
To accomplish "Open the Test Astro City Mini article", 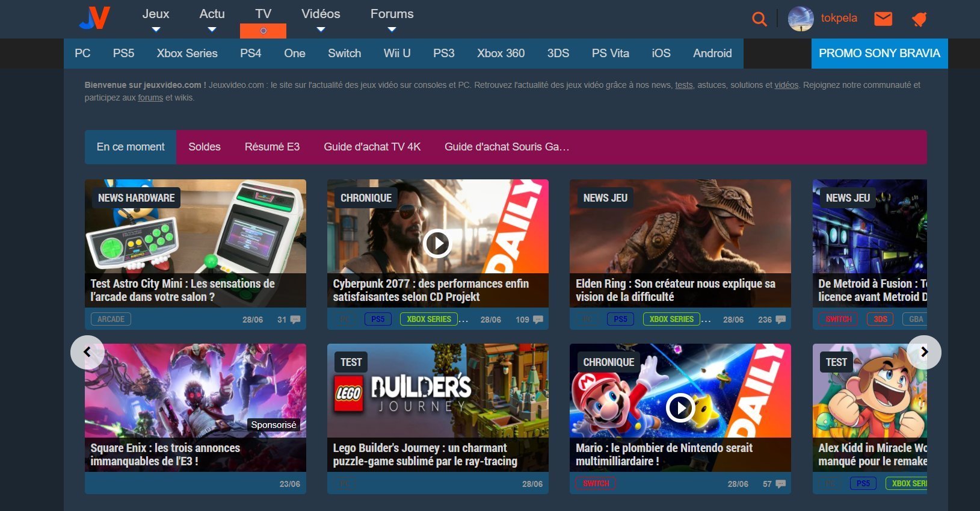I will (183, 290).
